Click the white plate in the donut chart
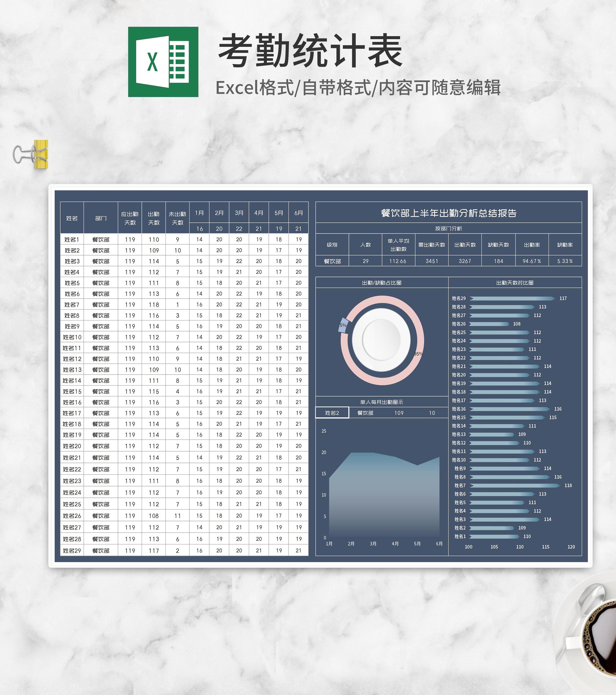The image size is (616, 695). 381,340
